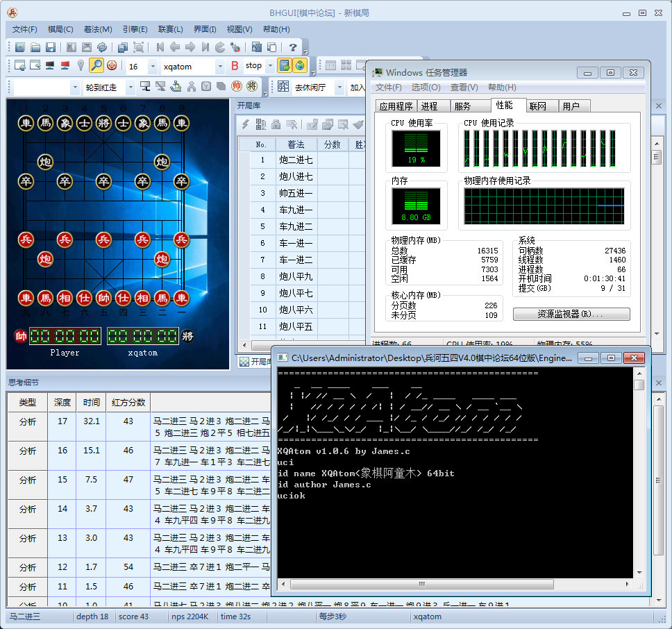Click the highlighted document with green arrow icon

(285, 65)
